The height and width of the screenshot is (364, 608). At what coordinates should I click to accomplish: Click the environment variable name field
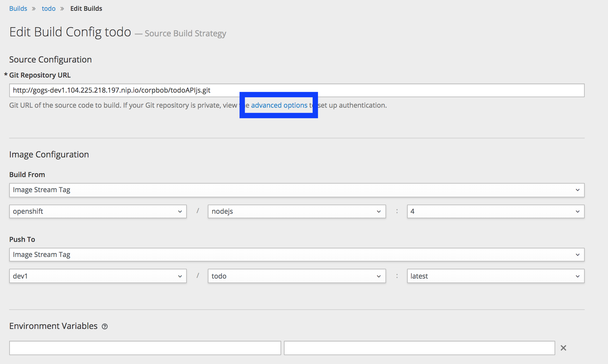coord(145,348)
